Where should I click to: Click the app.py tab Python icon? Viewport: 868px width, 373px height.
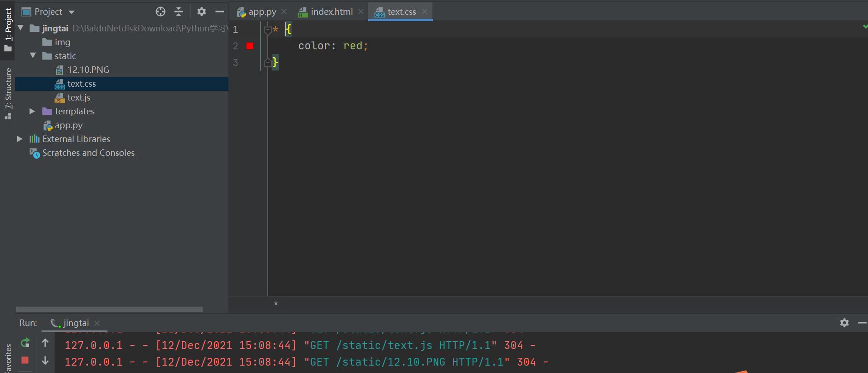coord(241,12)
